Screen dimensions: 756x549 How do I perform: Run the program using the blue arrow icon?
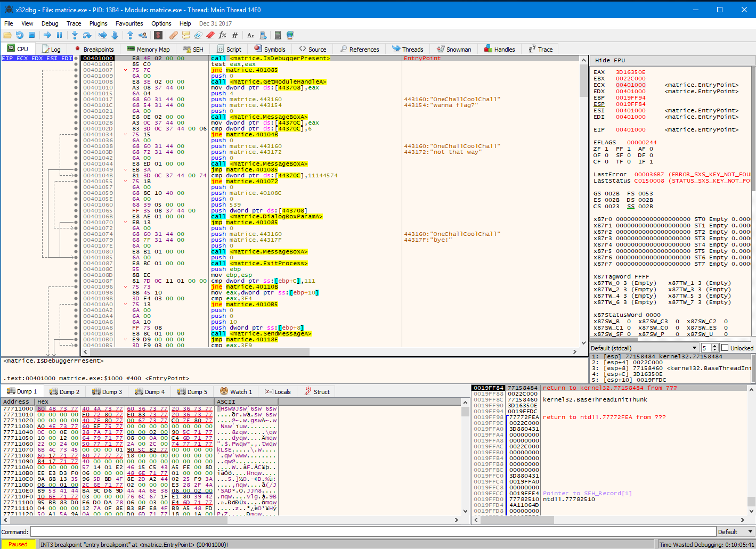(x=47, y=35)
